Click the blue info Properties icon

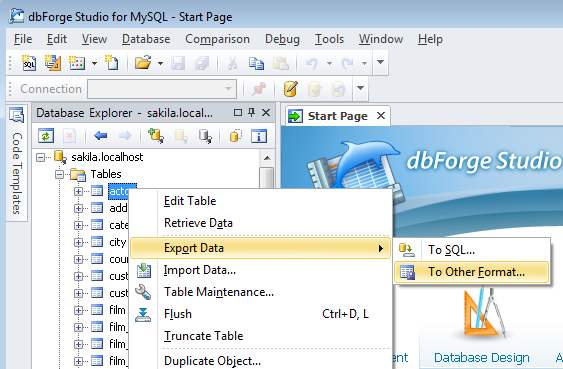(259, 136)
